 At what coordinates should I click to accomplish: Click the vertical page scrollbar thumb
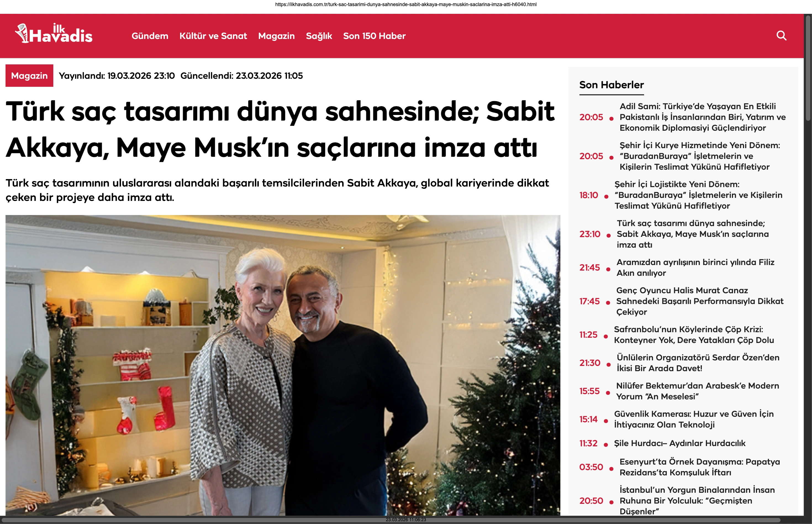pyautogui.click(x=808, y=68)
